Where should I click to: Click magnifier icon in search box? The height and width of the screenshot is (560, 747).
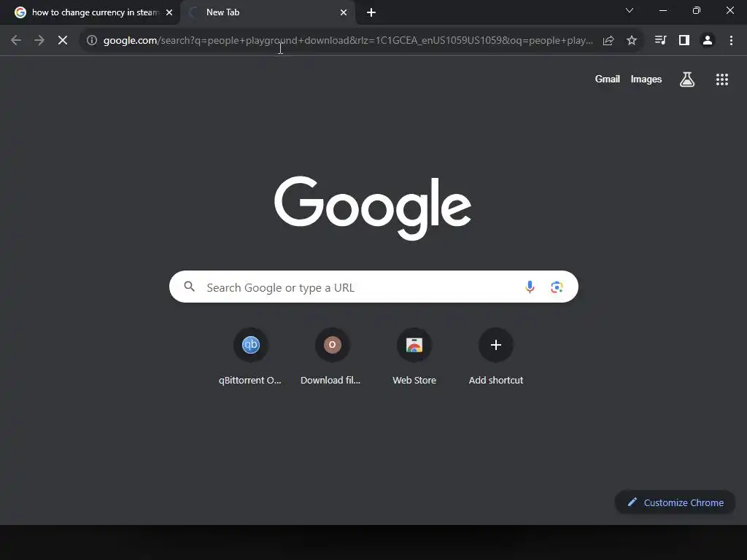[x=190, y=287]
